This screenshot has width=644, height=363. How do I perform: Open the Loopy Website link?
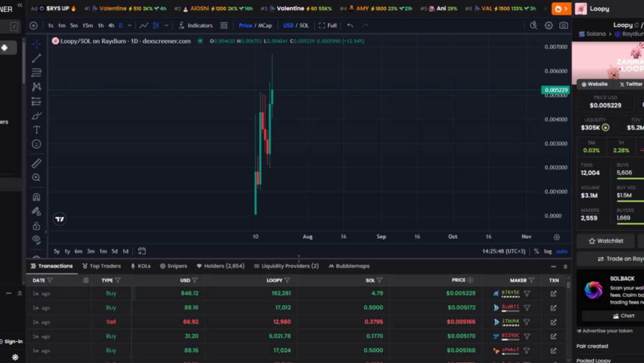point(595,84)
